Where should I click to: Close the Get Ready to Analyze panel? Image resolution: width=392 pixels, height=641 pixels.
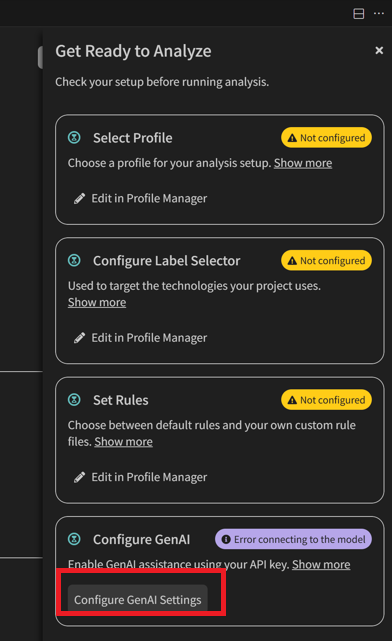pyautogui.click(x=379, y=50)
